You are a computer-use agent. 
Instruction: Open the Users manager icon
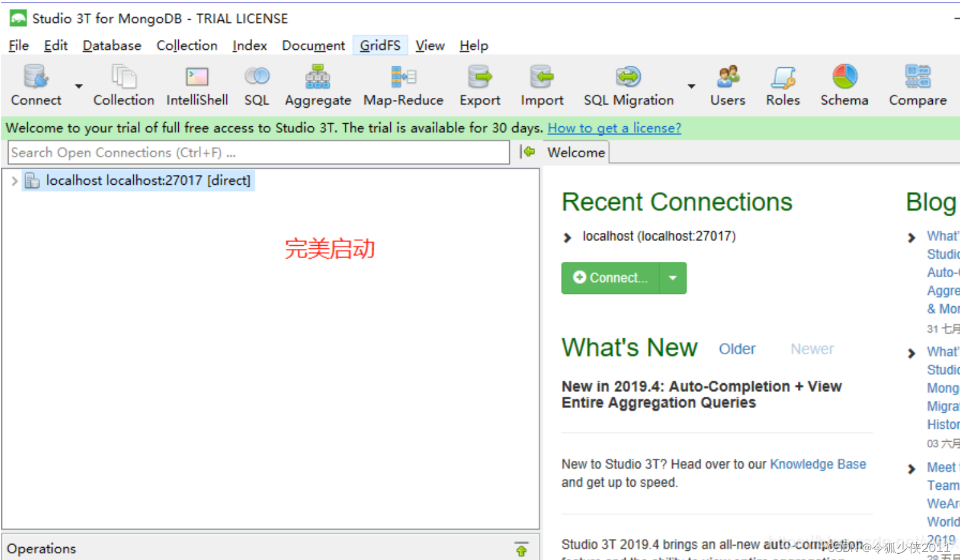[x=728, y=77]
